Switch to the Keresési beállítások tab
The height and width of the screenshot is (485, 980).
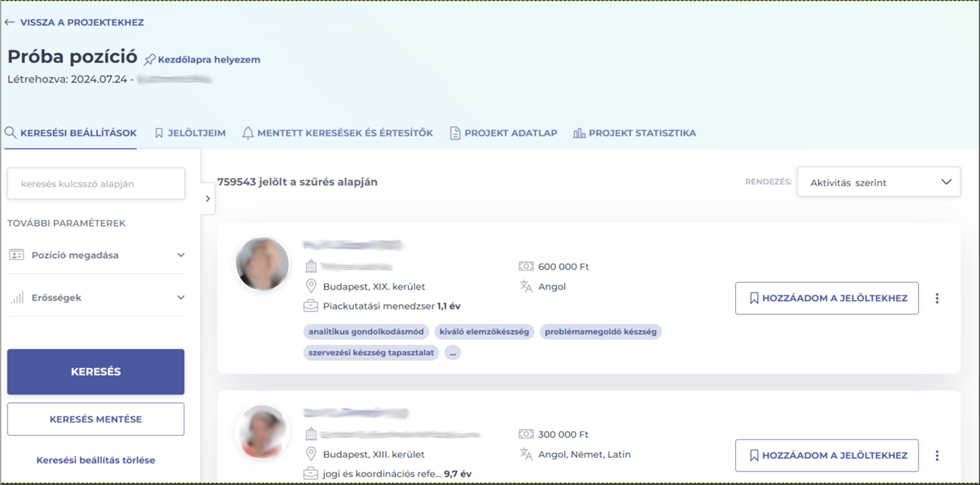71,133
